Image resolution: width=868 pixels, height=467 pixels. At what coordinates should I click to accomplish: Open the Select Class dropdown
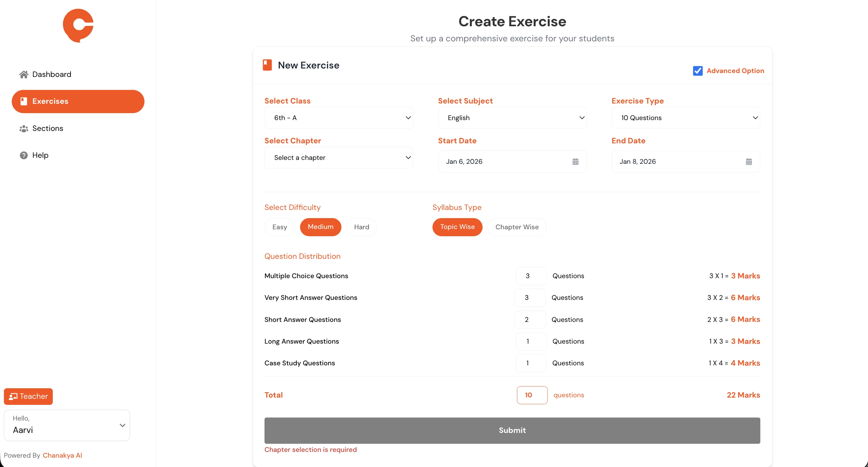(338, 118)
